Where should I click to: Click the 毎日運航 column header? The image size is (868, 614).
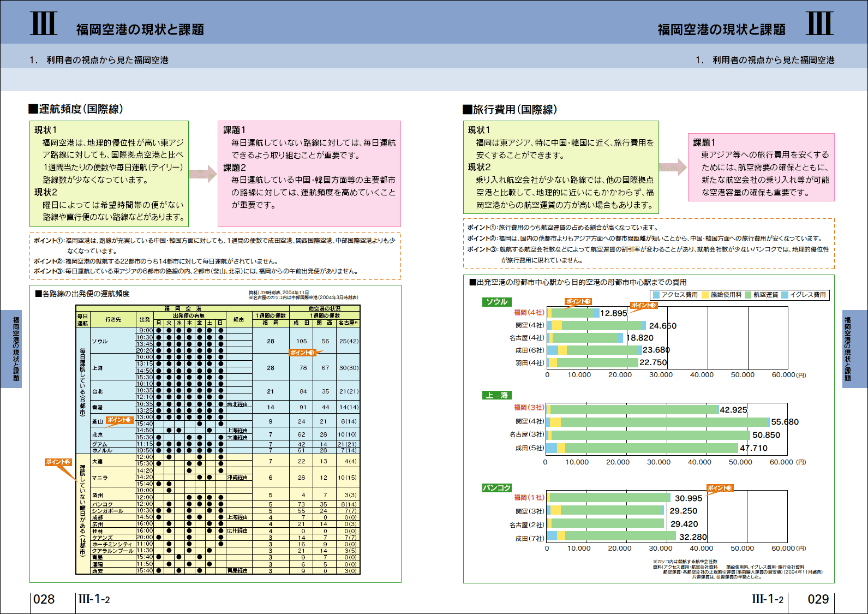(x=82, y=319)
